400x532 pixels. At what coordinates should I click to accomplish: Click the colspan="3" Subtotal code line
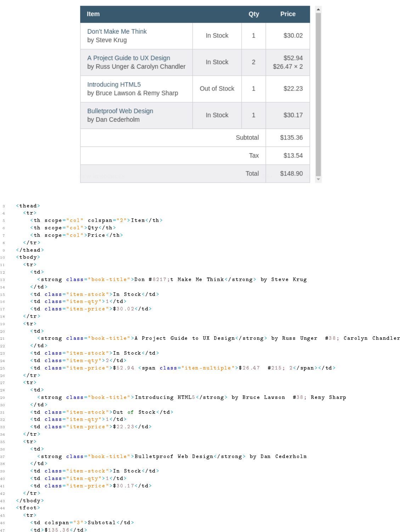coord(82,523)
